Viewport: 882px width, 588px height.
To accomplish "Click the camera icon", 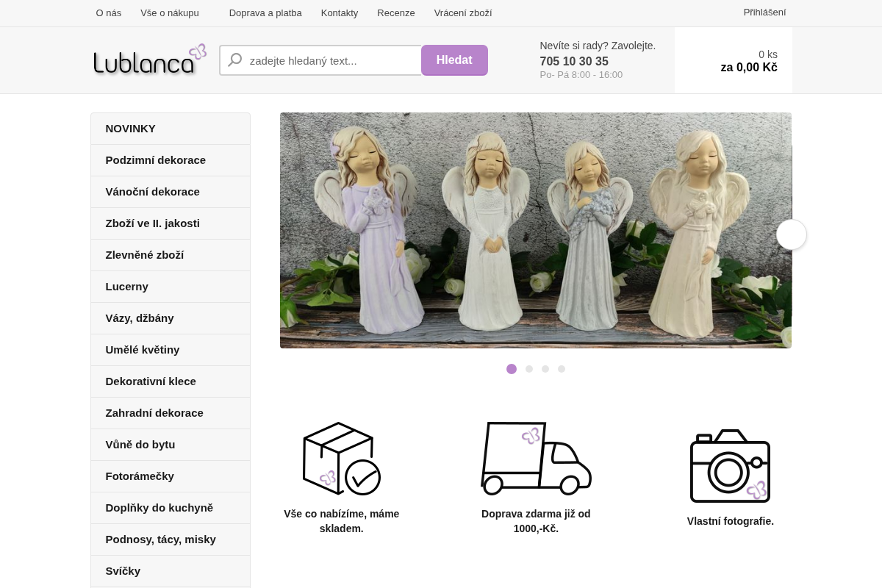I will pos(730,466).
